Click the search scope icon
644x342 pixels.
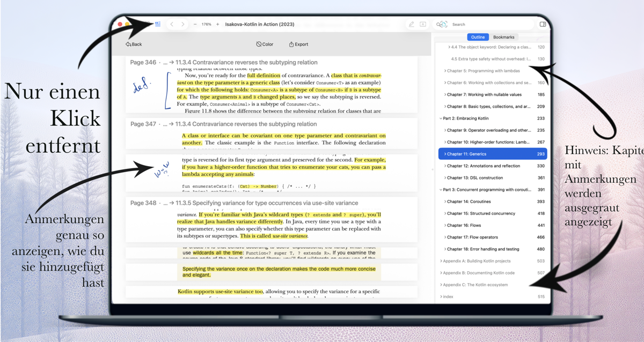(442, 24)
